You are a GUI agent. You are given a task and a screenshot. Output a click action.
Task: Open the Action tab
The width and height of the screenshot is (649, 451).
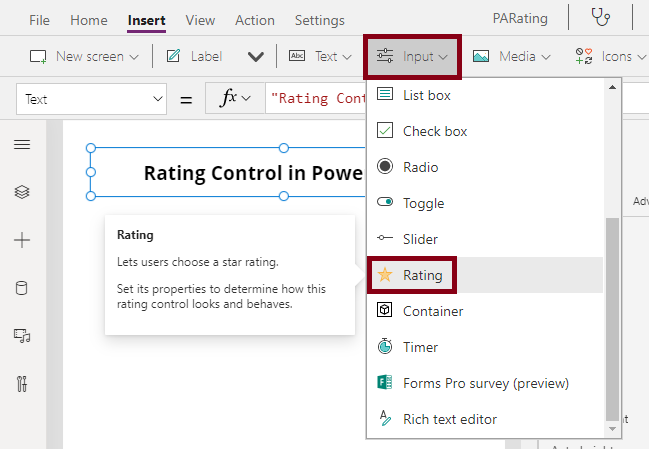click(x=255, y=20)
